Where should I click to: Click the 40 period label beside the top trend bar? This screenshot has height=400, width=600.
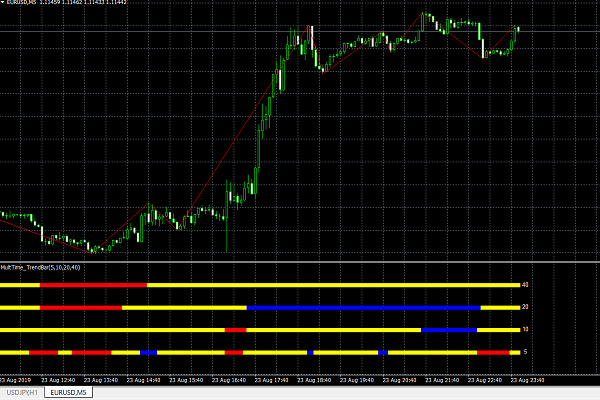click(525, 285)
